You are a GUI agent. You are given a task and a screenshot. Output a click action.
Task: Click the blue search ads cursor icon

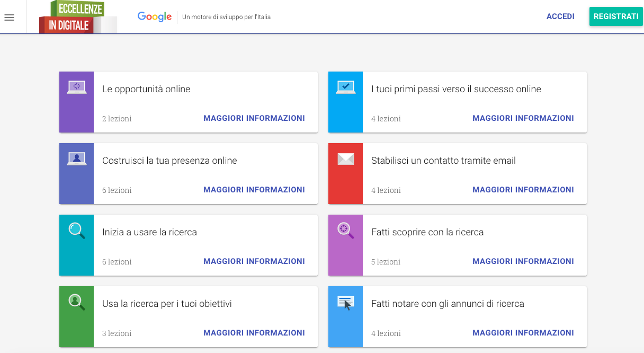coord(345,303)
